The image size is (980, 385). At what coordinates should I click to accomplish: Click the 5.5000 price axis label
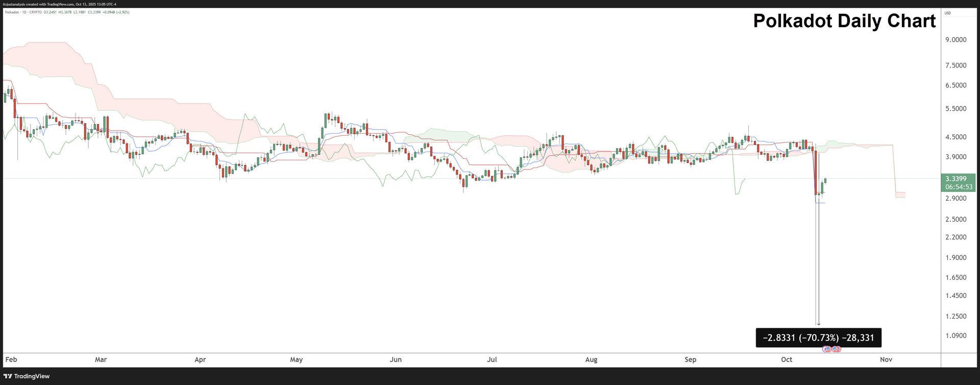coord(955,109)
